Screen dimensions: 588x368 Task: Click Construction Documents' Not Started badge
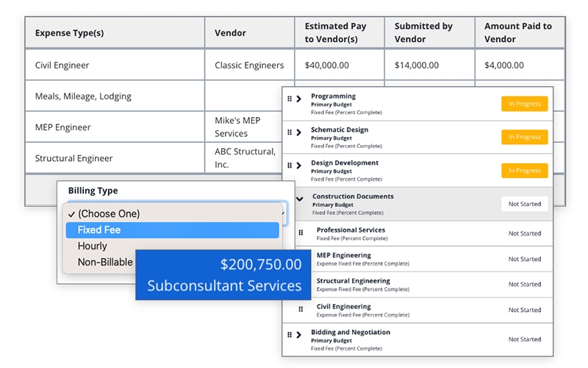[525, 204]
